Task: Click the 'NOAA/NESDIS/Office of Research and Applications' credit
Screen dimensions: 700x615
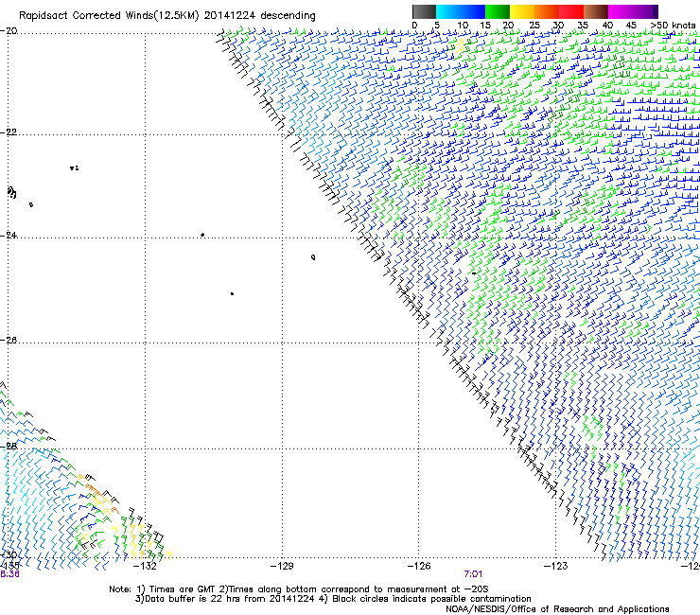Action: [557, 609]
